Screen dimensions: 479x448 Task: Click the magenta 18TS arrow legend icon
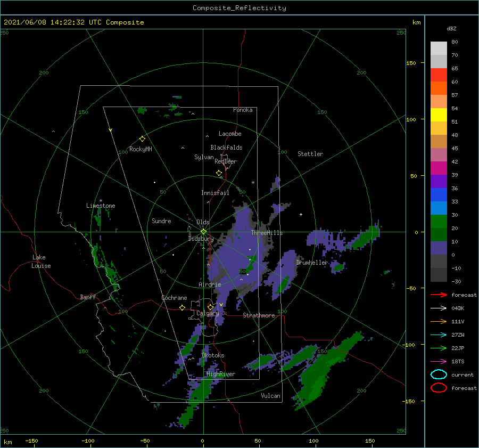pyautogui.click(x=439, y=362)
